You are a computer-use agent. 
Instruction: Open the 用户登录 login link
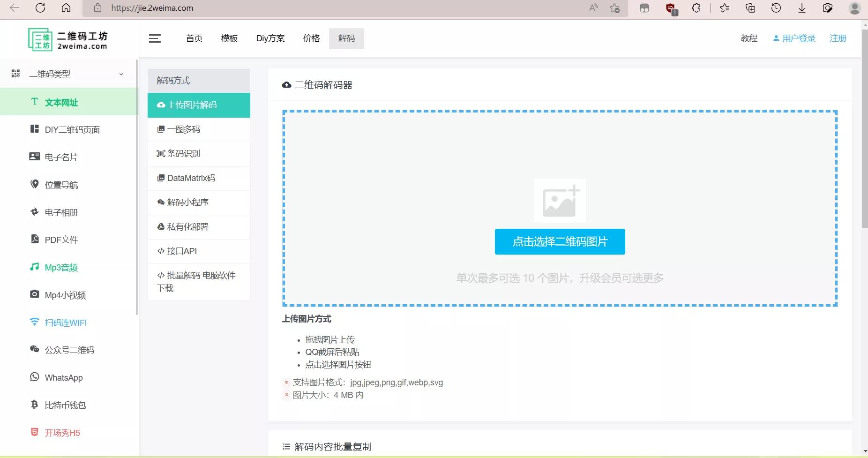click(798, 38)
